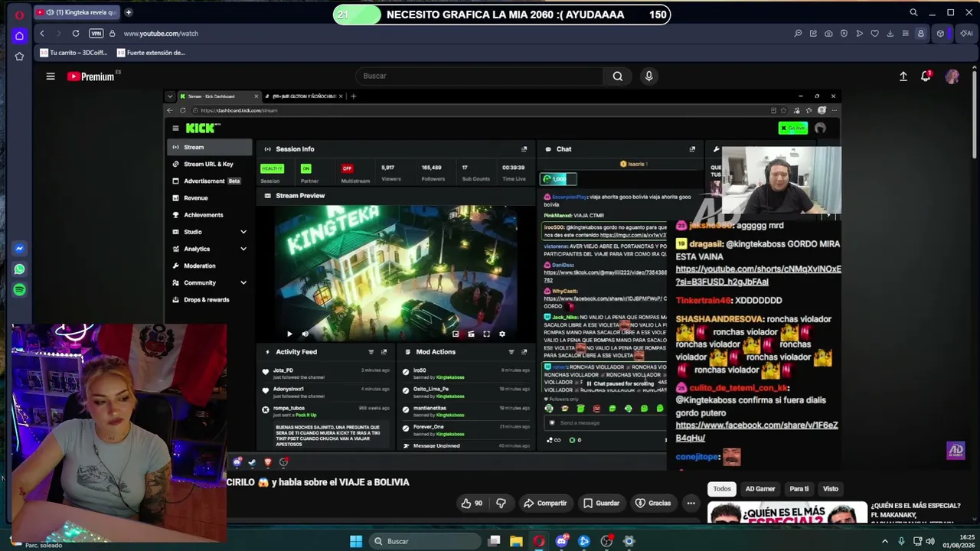Image resolution: width=980 pixels, height=551 pixels.
Task: Select the Para ti filter chip
Action: pos(799,488)
